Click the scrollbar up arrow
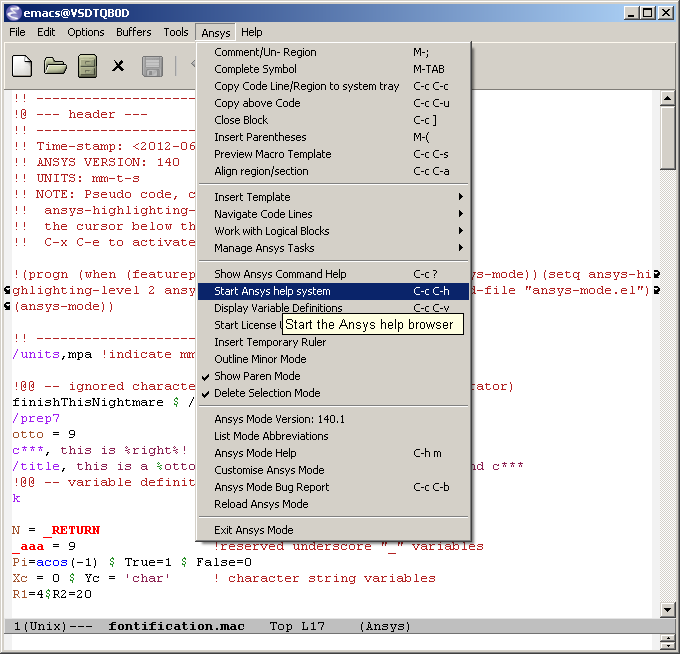The height and width of the screenshot is (654, 680). [x=667, y=98]
